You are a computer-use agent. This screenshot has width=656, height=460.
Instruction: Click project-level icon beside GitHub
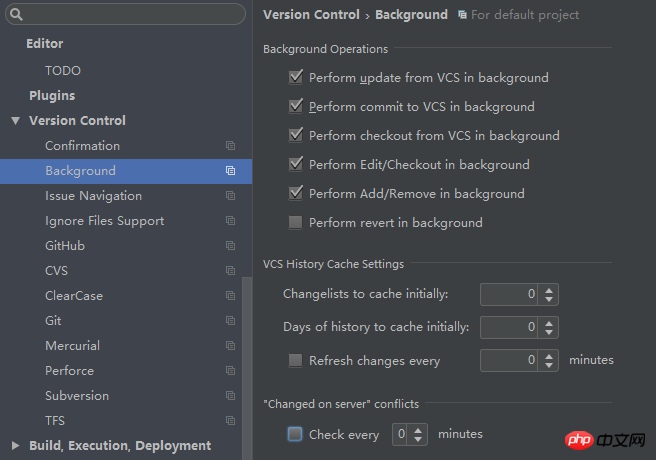click(x=231, y=245)
